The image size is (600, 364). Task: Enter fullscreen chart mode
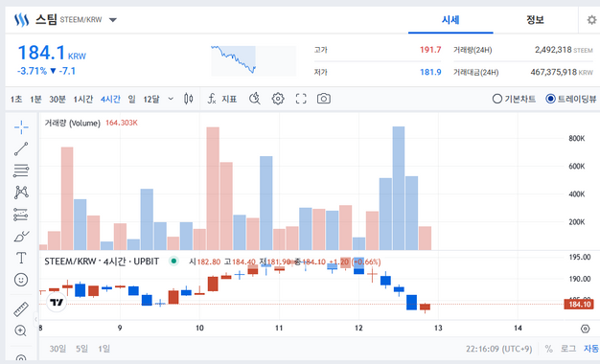click(x=301, y=99)
